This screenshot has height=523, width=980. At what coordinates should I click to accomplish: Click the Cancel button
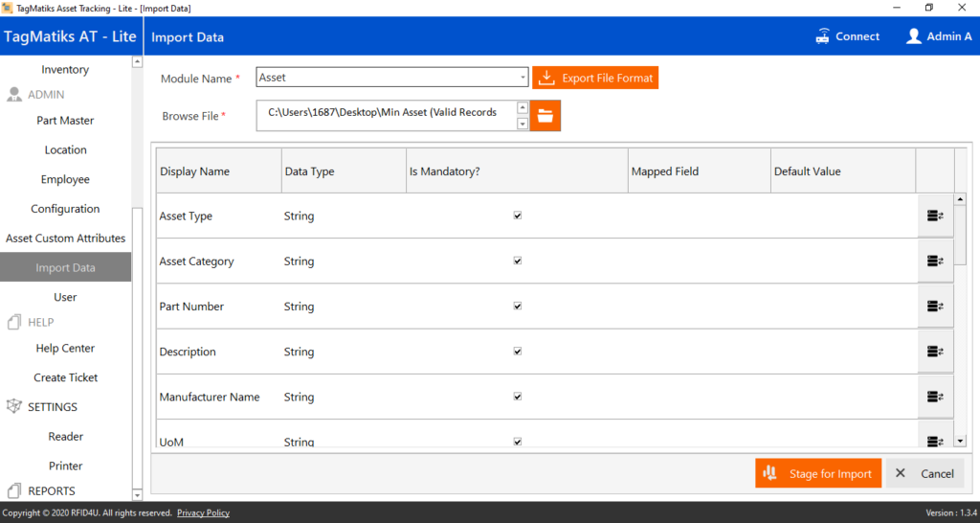point(924,473)
